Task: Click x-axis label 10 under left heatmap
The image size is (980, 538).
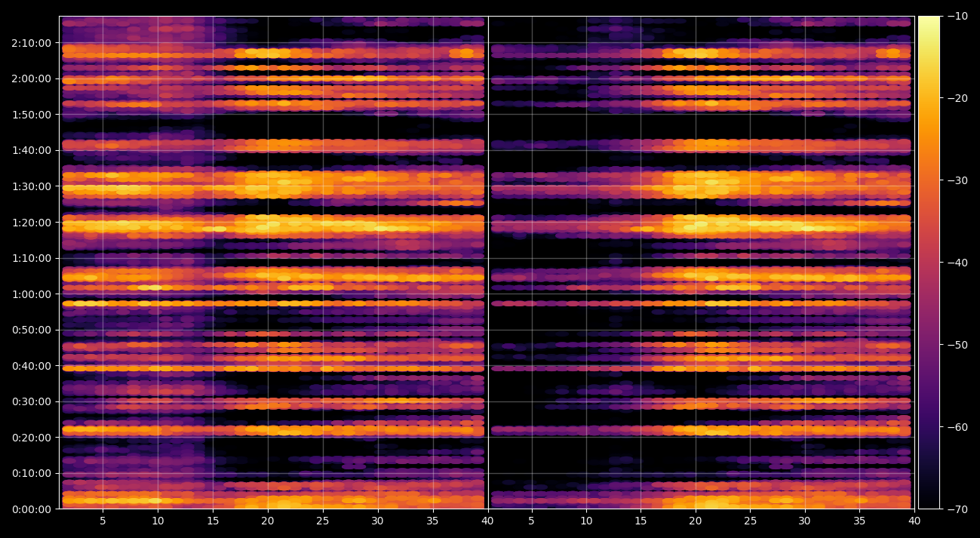Action: (158, 521)
